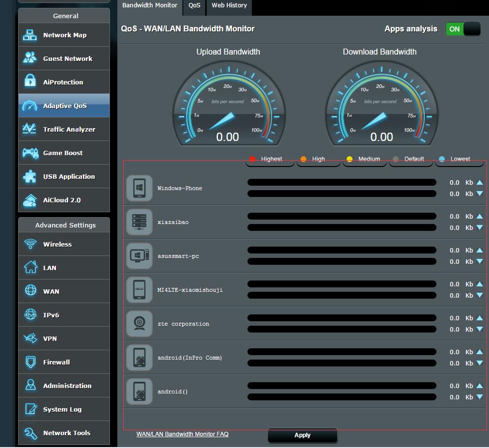Click the android(InPro Comm) device name
The image size is (489, 448).
click(190, 358)
